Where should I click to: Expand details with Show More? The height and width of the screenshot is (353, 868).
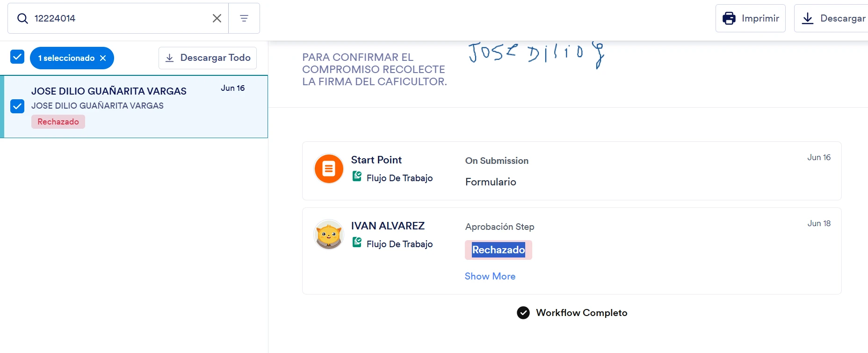click(x=490, y=276)
